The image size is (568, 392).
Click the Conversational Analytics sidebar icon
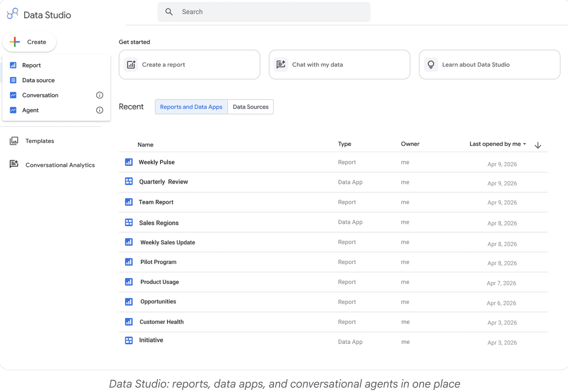click(x=14, y=164)
